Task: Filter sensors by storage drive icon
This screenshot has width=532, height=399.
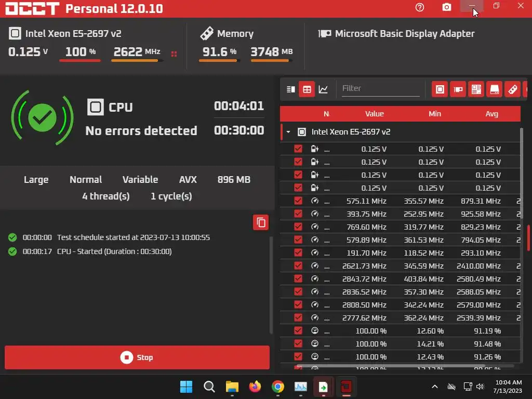Action: (495, 89)
